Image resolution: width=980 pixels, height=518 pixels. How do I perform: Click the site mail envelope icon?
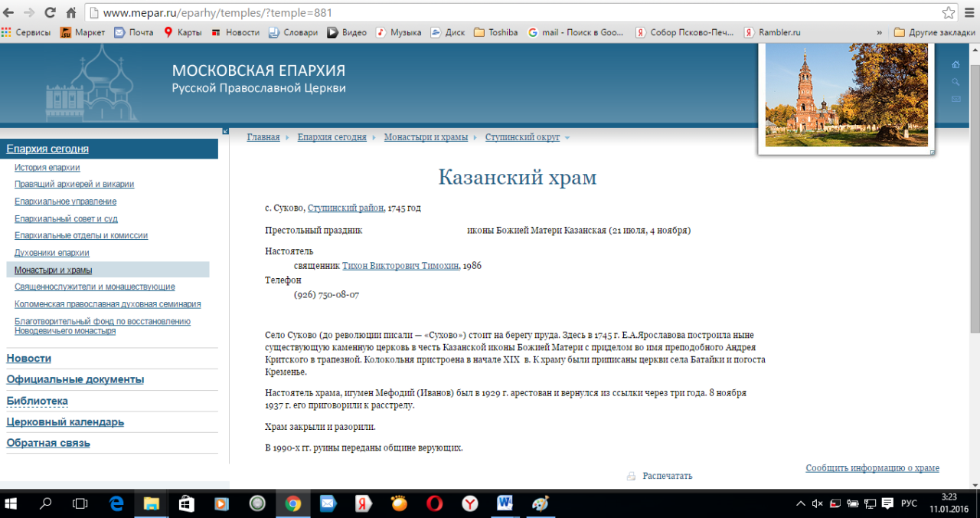point(955,99)
